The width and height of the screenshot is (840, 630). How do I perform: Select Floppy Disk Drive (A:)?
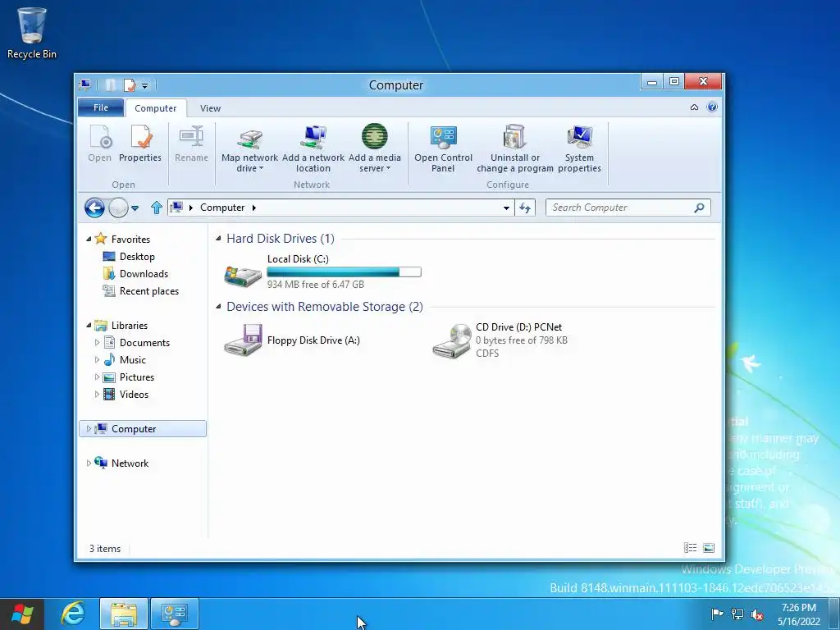coord(292,340)
